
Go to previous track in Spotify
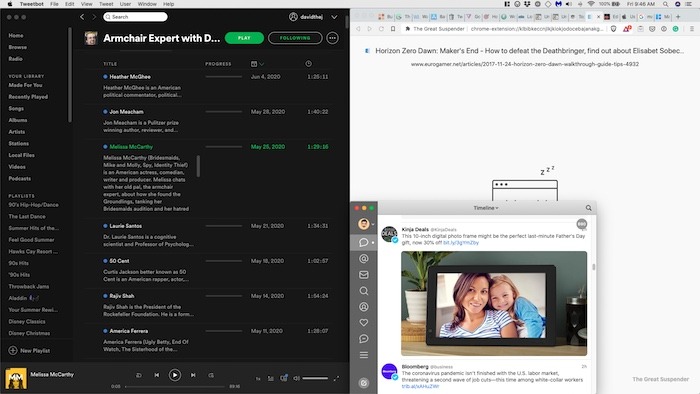tap(157, 375)
